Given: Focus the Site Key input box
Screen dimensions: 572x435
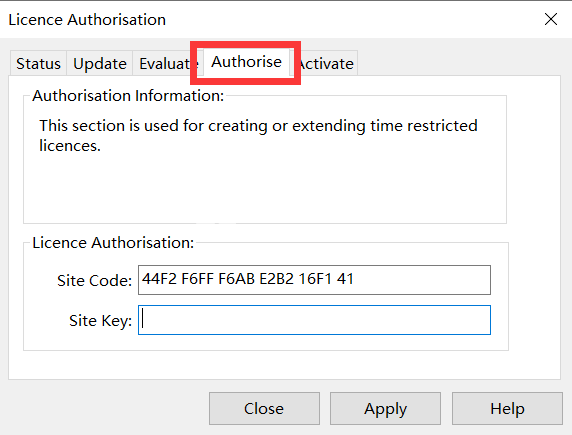Looking at the screenshot, I should [314, 320].
